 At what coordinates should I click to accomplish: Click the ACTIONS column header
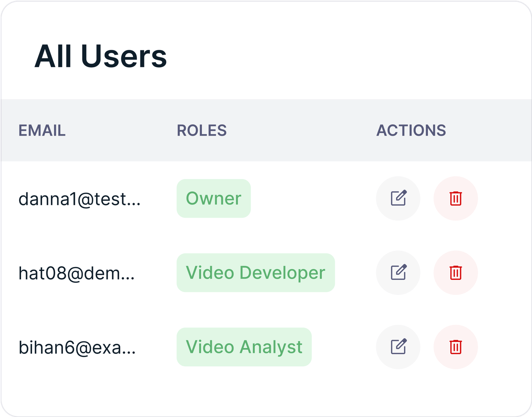[x=411, y=130]
